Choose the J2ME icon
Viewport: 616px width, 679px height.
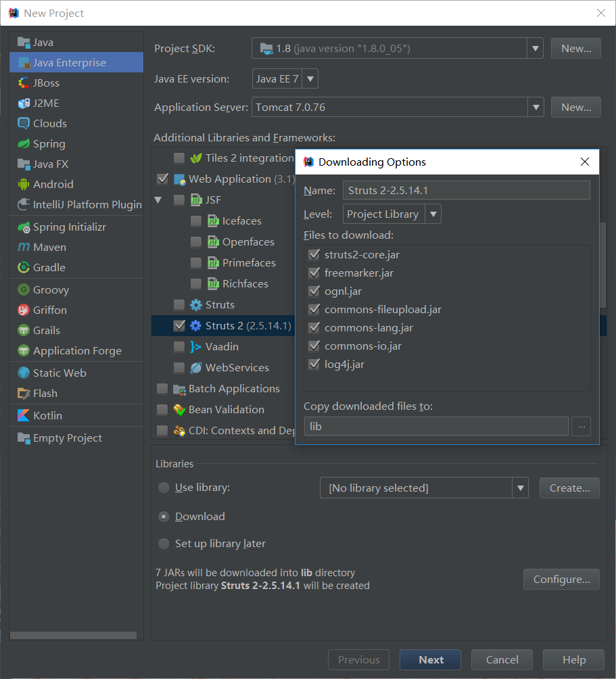pos(24,103)
